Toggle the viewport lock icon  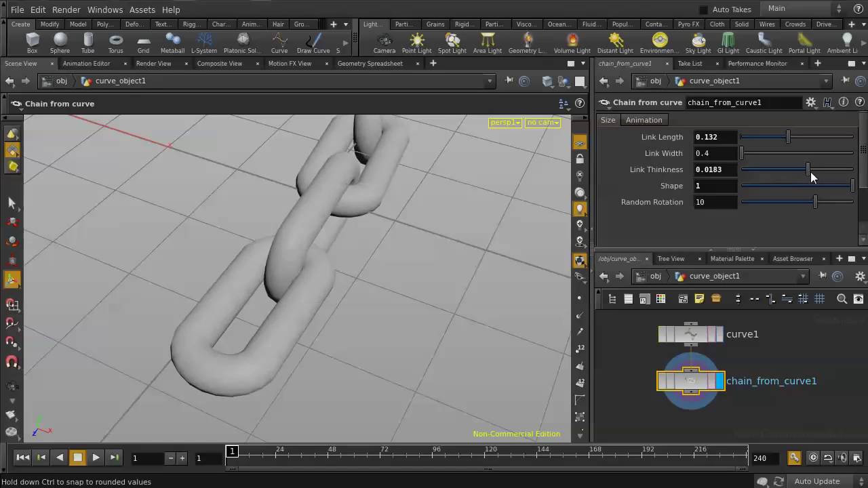(x=580, y=159)
